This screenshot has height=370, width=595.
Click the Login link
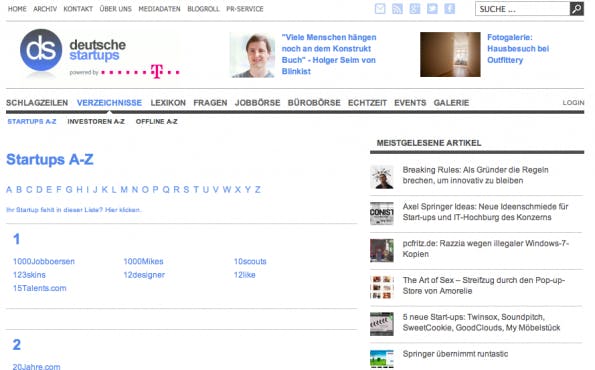point(573,103)
